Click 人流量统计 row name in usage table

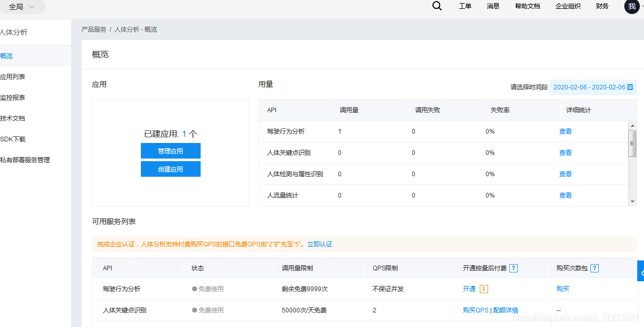pyautogui.click(x=283, y=195)
